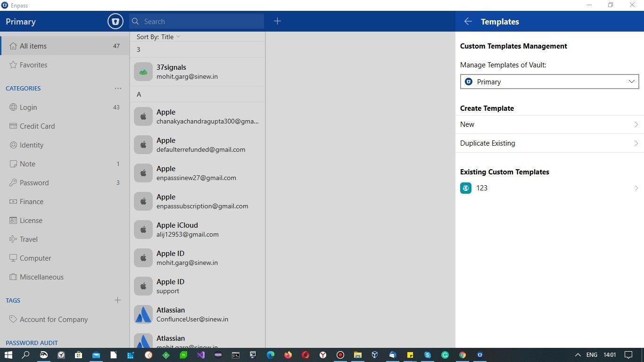Click the Identity category icon
The height and width of the screenshot is (362, 644).
pos(13,145)
